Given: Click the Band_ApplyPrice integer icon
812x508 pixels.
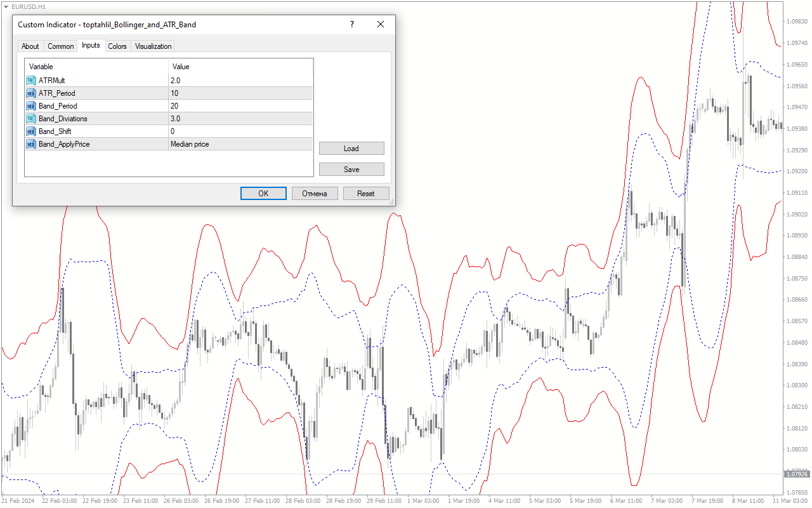Looking at the screenshot, I should point(30,144).
